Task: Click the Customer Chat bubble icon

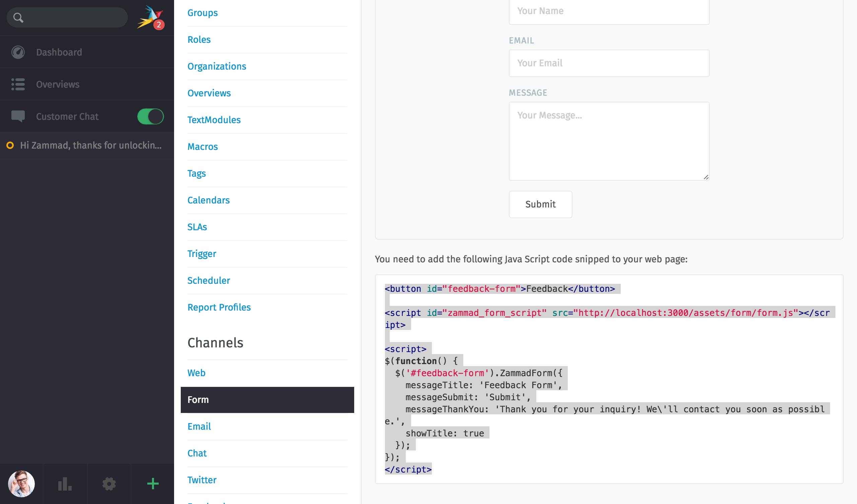Action: 18,116
